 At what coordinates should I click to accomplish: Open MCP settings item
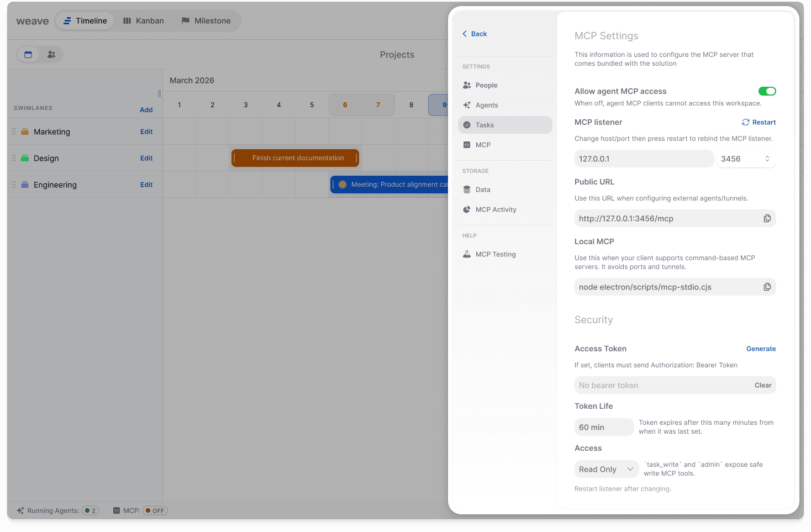pos(505,145)
